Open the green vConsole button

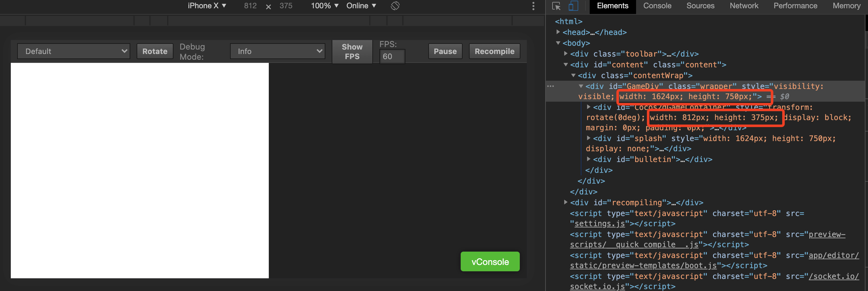point(490,262)
